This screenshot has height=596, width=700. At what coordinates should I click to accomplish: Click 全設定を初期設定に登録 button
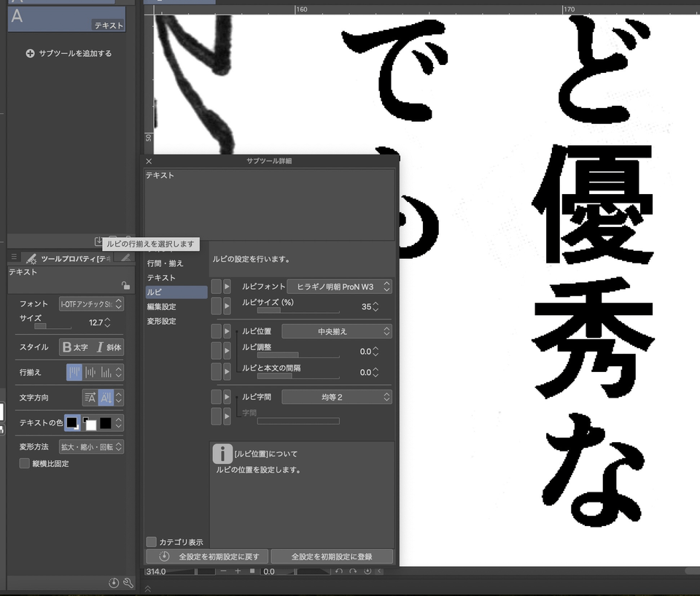click(332, 557)
